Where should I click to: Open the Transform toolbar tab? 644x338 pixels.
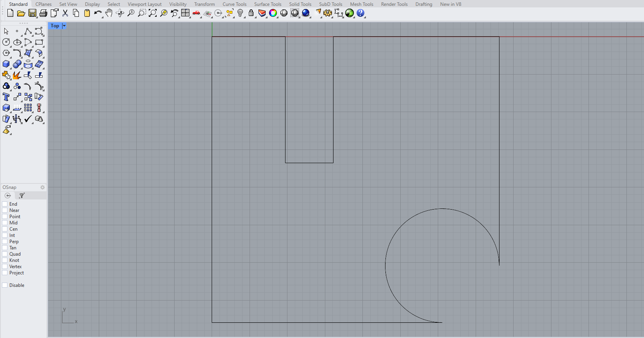pos(204,4)
